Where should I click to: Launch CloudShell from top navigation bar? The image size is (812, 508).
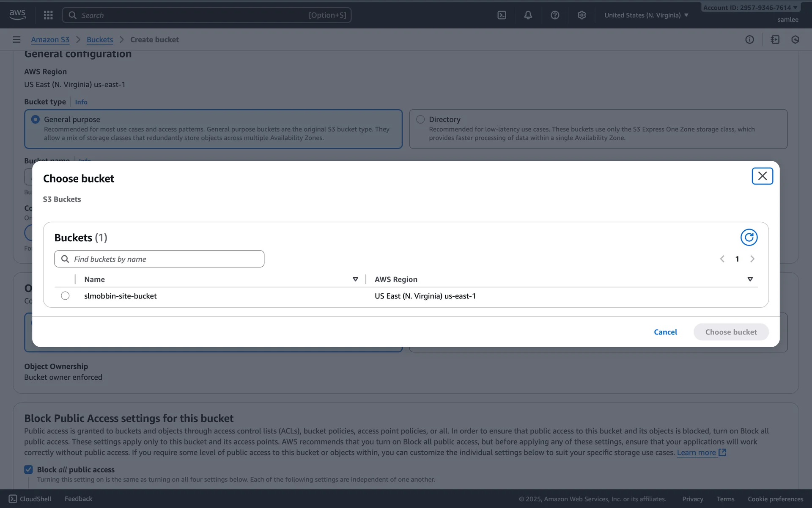(x=502, y=15)
